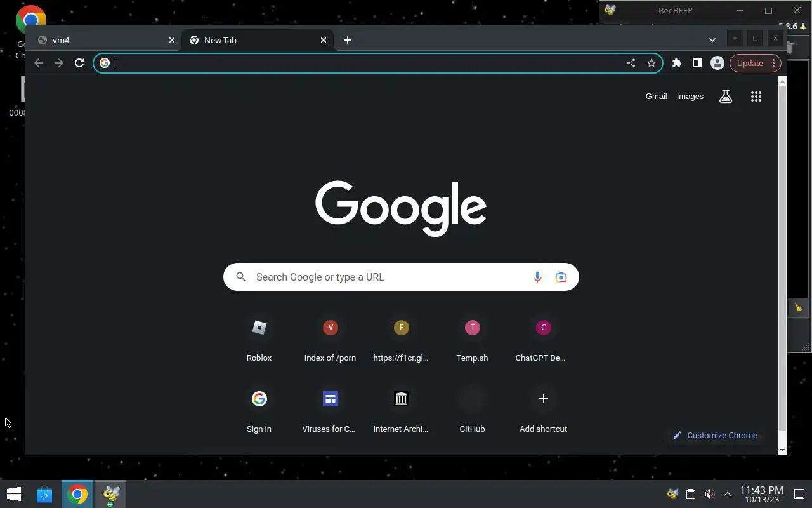
Task: Click the Google search box
Action: click(401, 277)
